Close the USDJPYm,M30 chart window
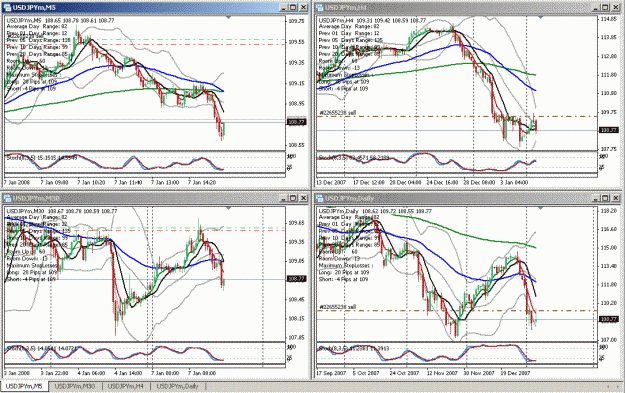 click(303, 198)
